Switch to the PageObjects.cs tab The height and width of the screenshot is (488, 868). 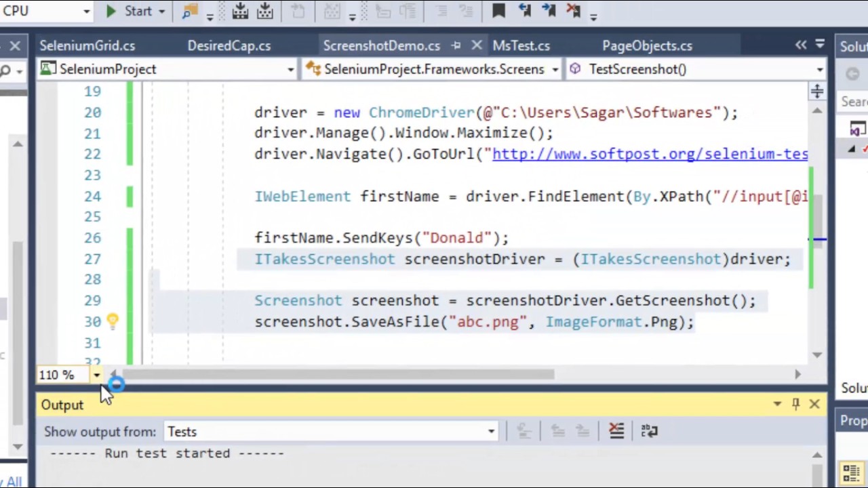click(647, 45)
